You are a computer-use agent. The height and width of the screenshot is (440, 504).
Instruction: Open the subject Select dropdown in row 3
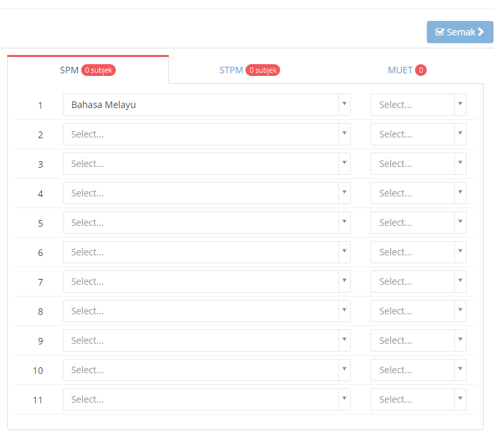(207, 164)
